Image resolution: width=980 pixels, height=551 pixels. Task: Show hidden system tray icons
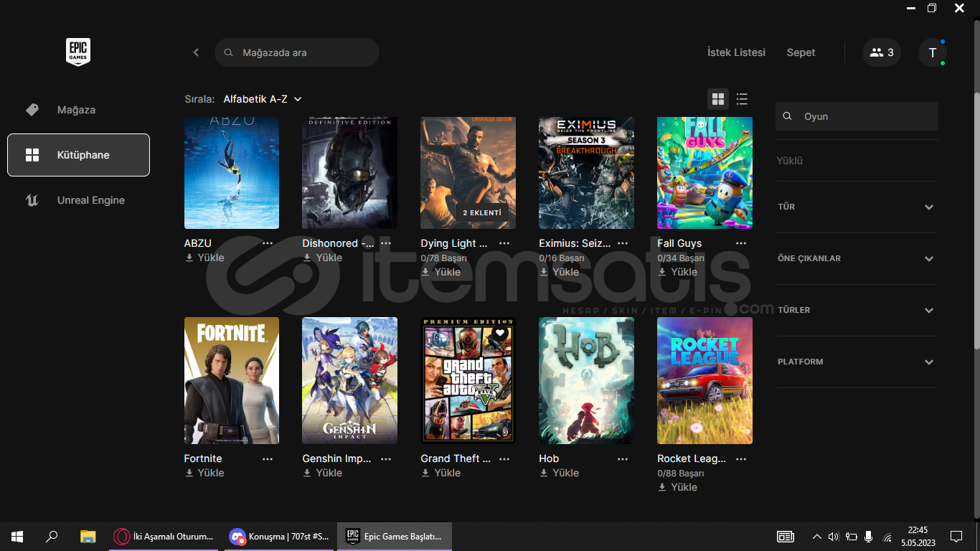click(816, 537)
